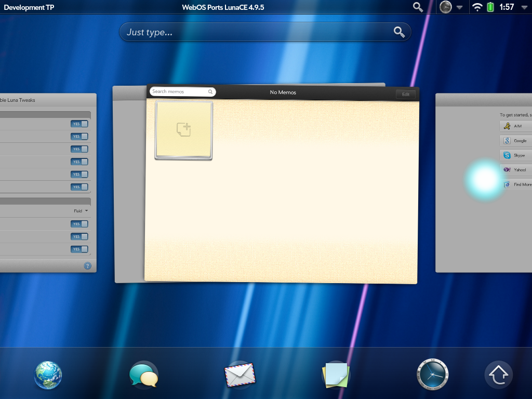The width and height of the screenshot is (532, 399).
Task: Open the Development TP app menu
Action: 29,7
